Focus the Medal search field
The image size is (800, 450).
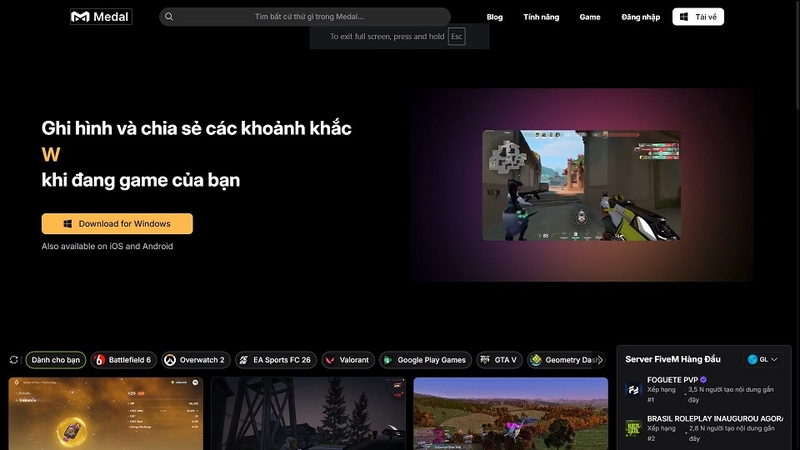click(305, 17)
